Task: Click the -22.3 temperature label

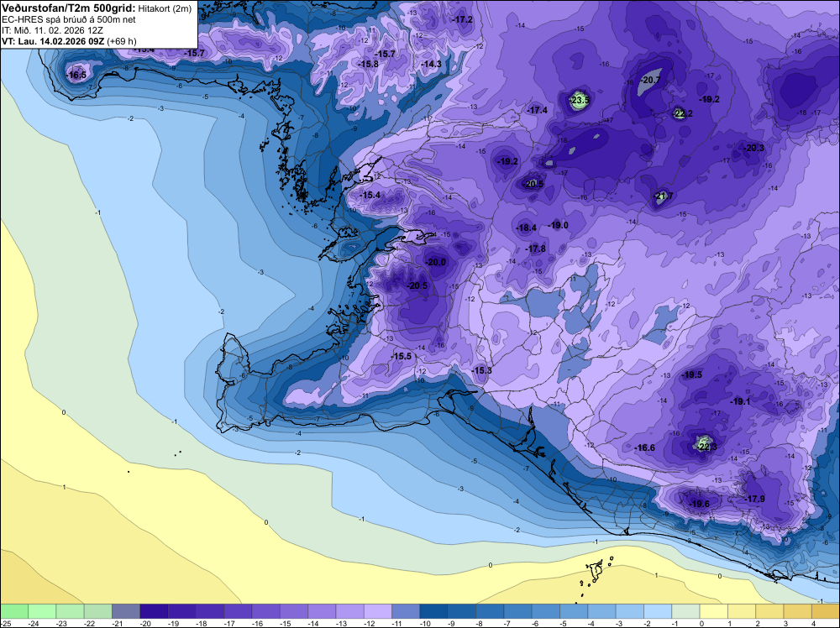Action: (706, 447)
